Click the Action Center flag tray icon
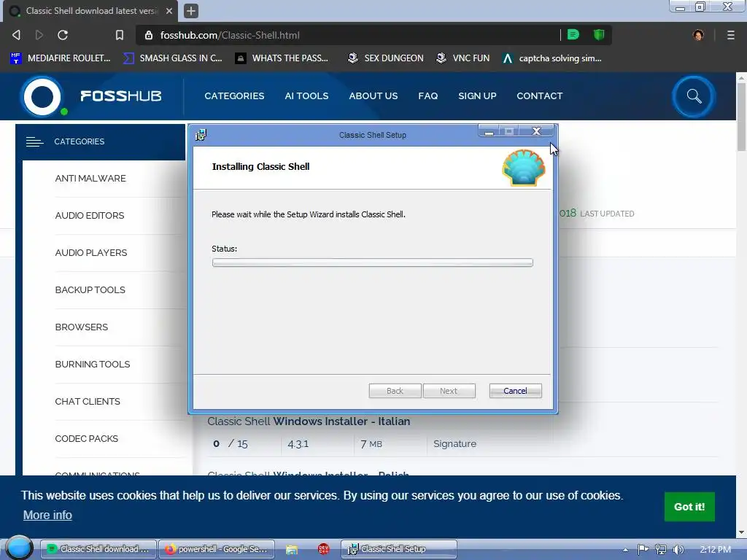The width and height of the screenshot is (747, 560). pos(643,550)
